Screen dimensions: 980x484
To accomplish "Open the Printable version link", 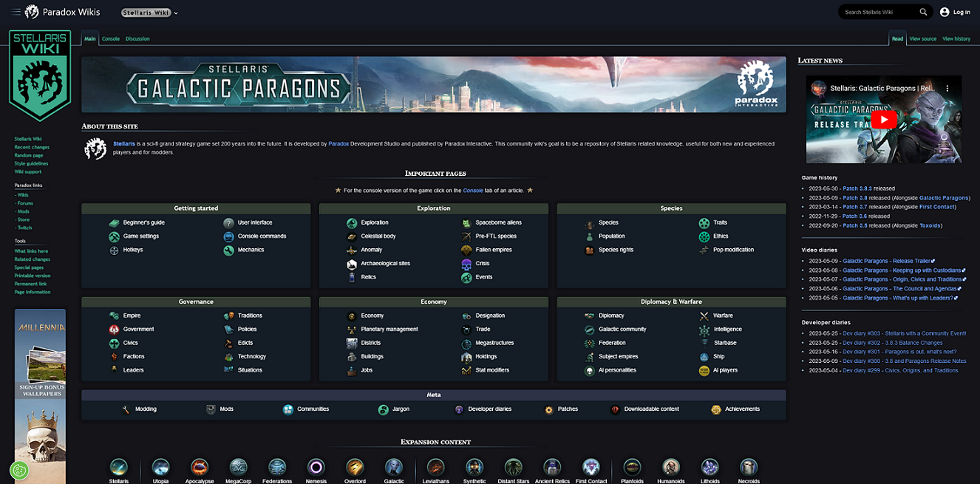I will click(x=33, y=276).
